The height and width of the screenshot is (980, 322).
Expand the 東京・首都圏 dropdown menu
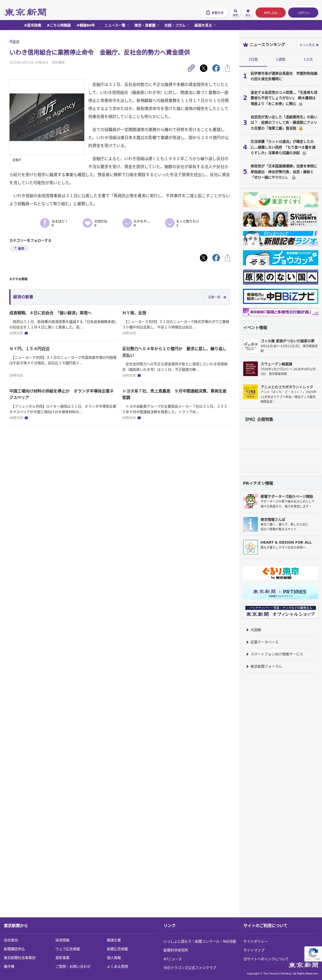tap(147, 26)
